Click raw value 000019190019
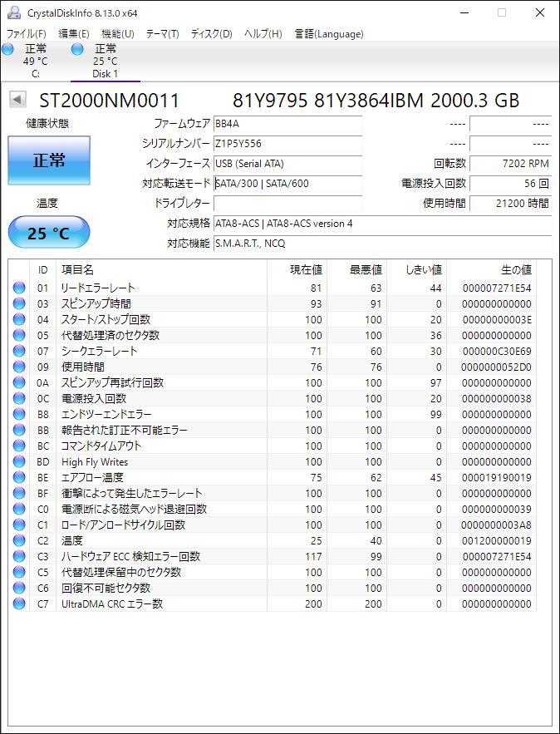560x734 pixels. [x=497, y=477]
